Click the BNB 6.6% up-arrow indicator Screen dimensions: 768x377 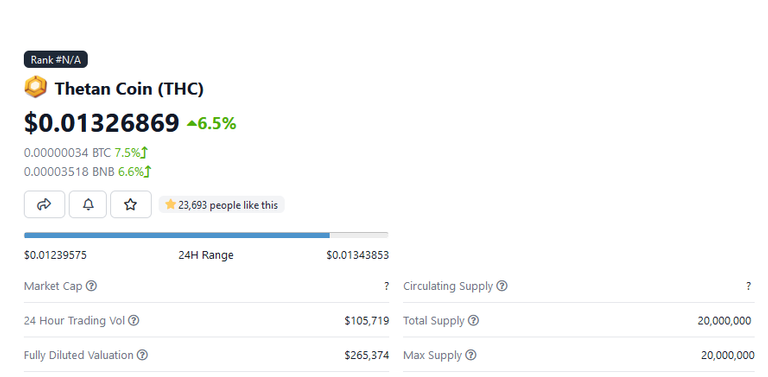(147, 172)
